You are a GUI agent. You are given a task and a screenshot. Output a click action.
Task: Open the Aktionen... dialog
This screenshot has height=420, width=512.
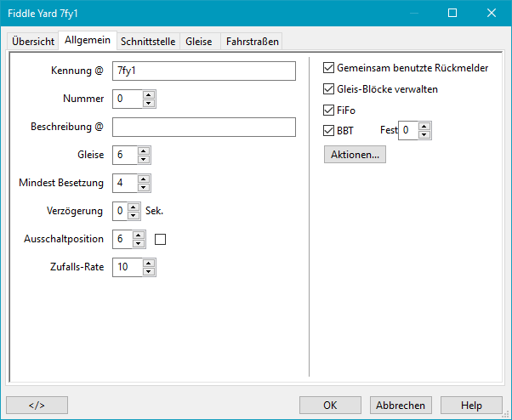(x=356, y=155)
